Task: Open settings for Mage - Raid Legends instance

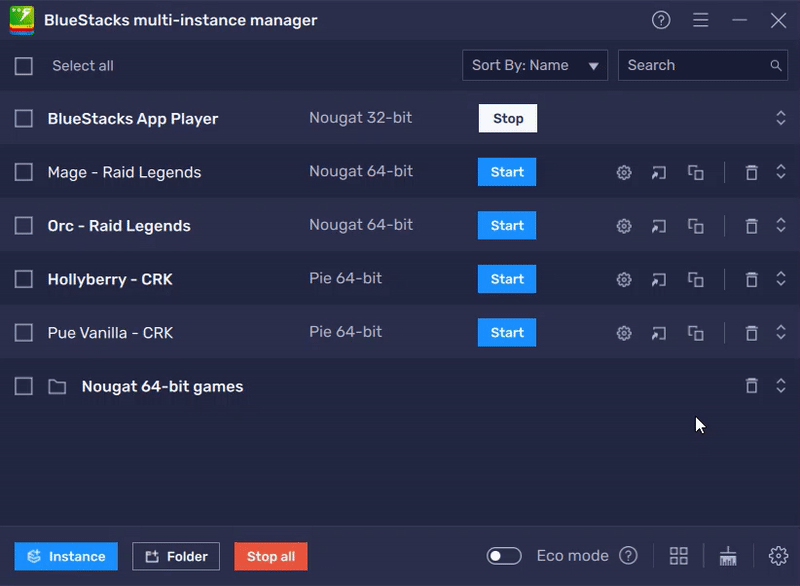Action: tap(623, 172)
